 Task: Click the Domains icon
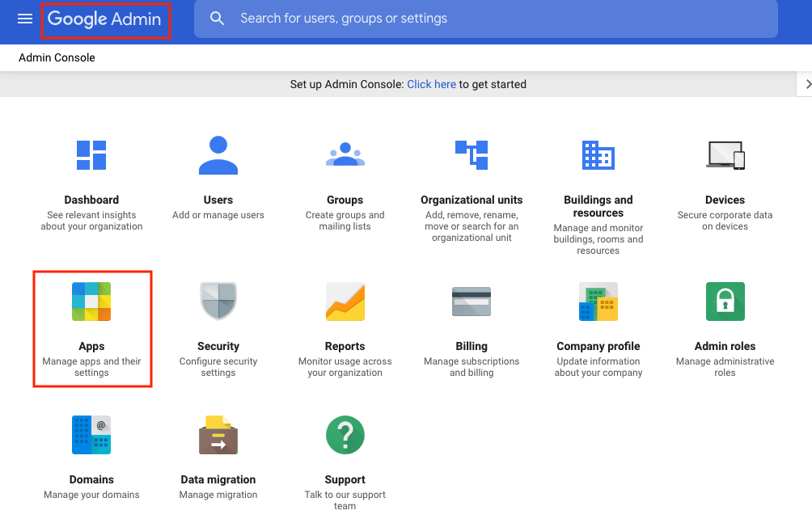point(91,435)
